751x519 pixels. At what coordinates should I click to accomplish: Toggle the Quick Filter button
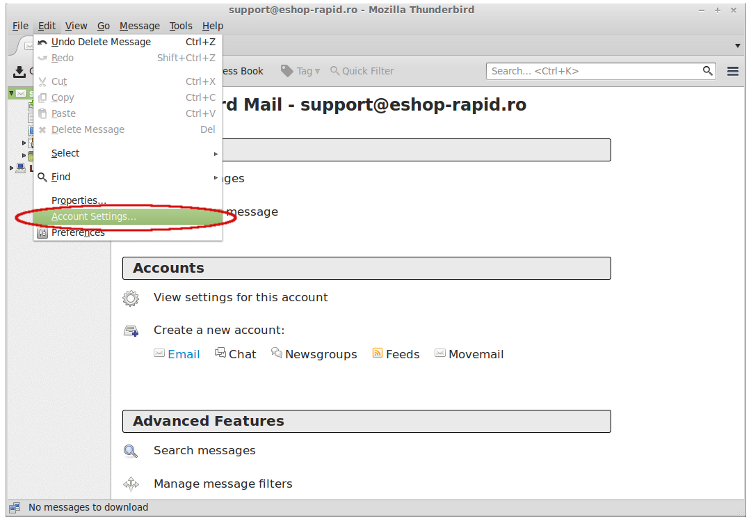click(x=362, y=71)
